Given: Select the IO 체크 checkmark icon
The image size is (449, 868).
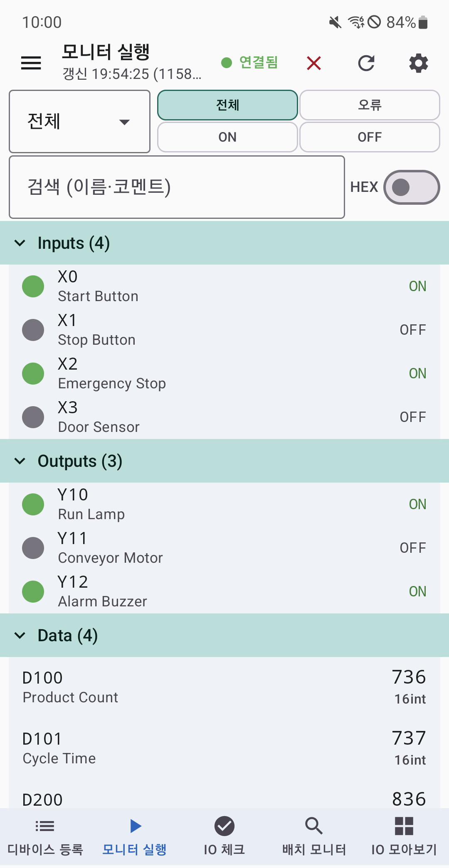Looking at the screenshot, I should tap(224, 826).
